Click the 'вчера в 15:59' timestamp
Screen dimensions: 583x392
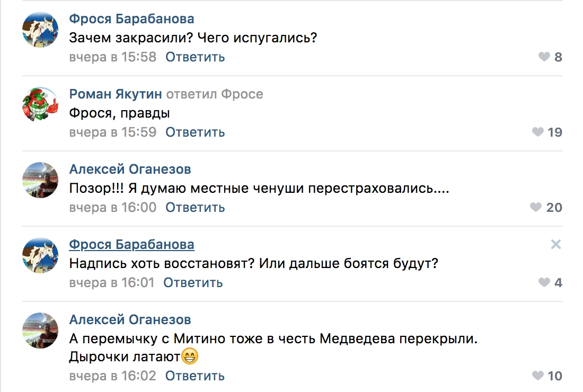(113, 132)
